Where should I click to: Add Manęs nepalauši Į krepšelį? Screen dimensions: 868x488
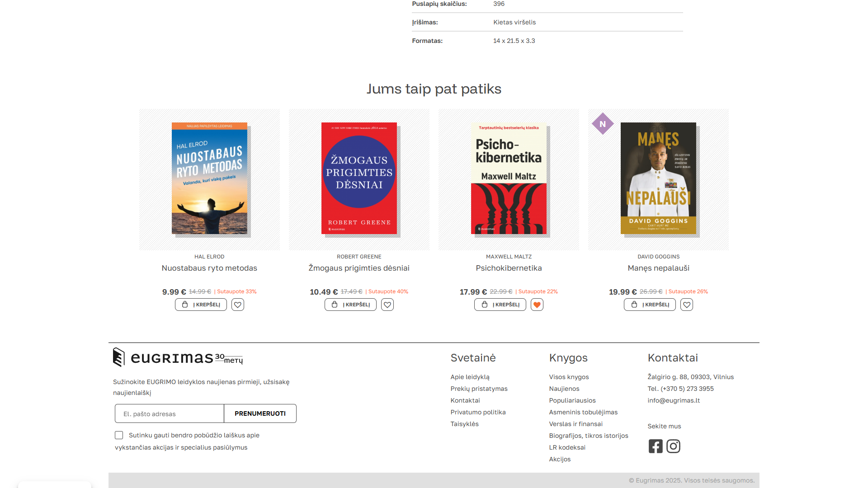pos(650,305)
